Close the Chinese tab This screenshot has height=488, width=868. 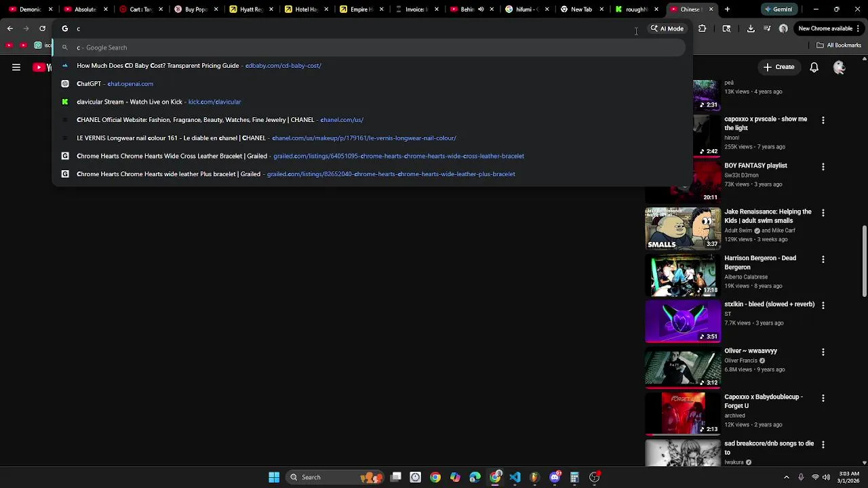pos(711,9)
